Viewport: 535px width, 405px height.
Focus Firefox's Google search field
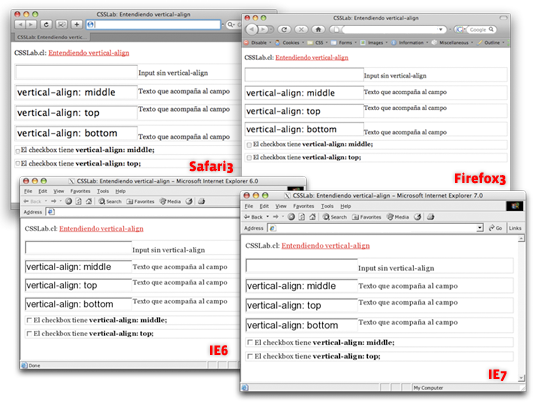click(481, 30)
